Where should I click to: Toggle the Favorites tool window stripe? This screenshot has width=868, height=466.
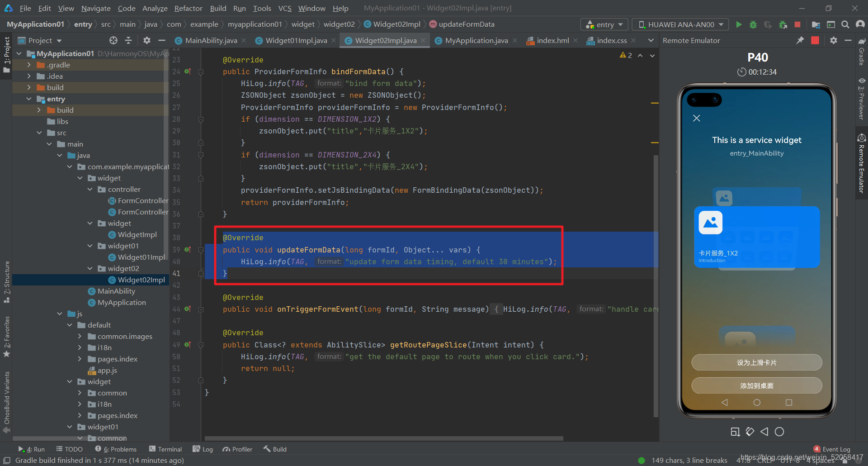[6, 337]
